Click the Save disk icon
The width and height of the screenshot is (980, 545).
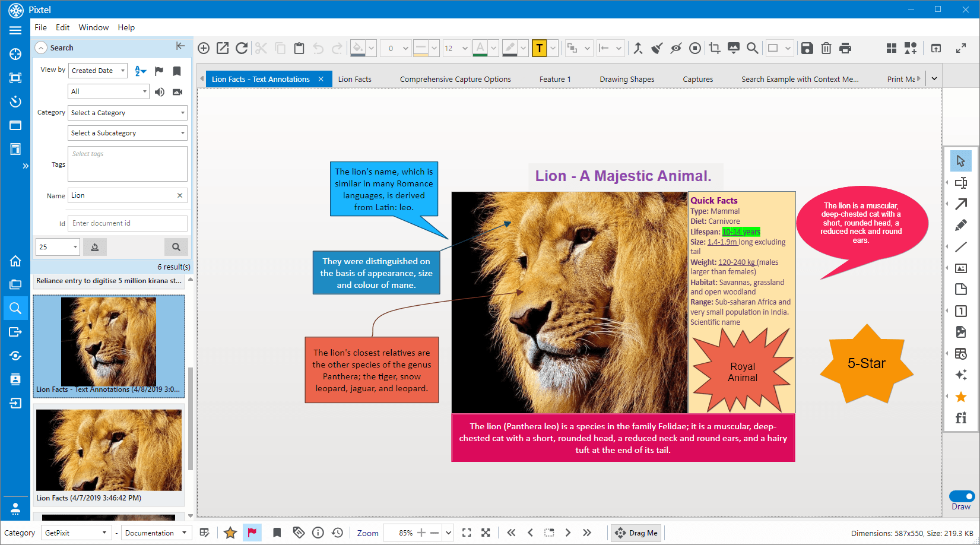(807, 48)
